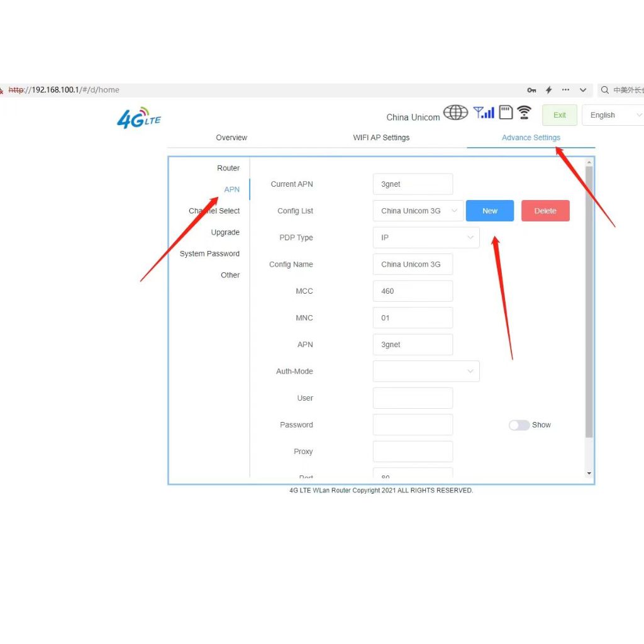Click the cellular signal strength icon
644x644 pixels.
pos(484,112)
